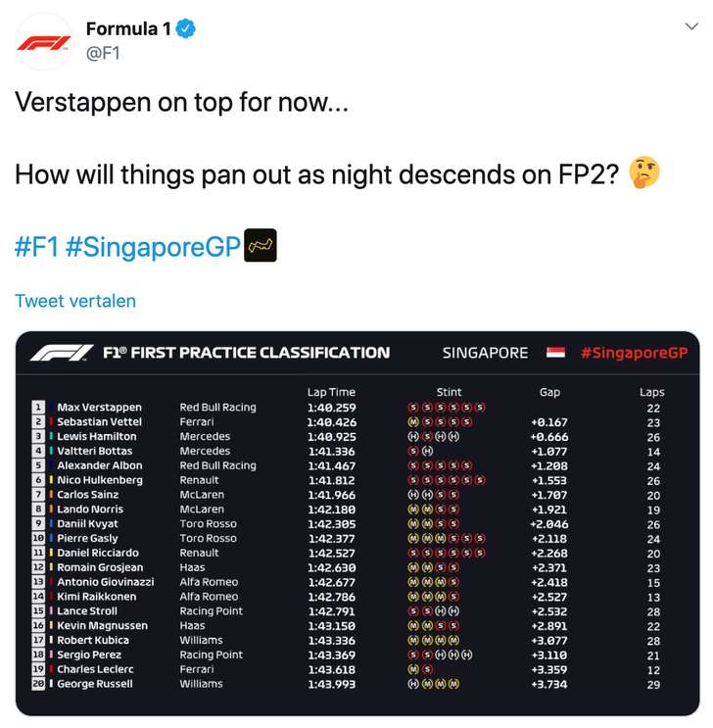Click the Stint column header
Image resolution: width=713 pixels, height=728 pixels.
click(x=449, y=392)
